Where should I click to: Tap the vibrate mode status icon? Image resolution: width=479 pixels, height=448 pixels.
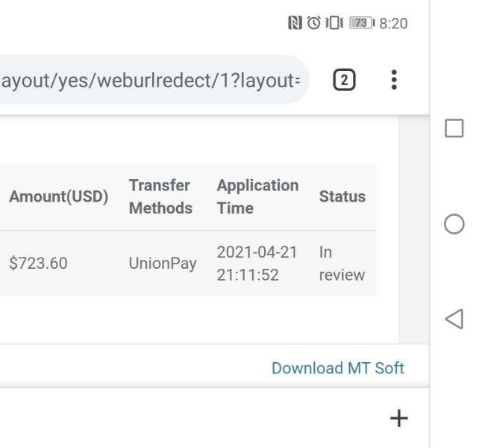tap(334, 23)
